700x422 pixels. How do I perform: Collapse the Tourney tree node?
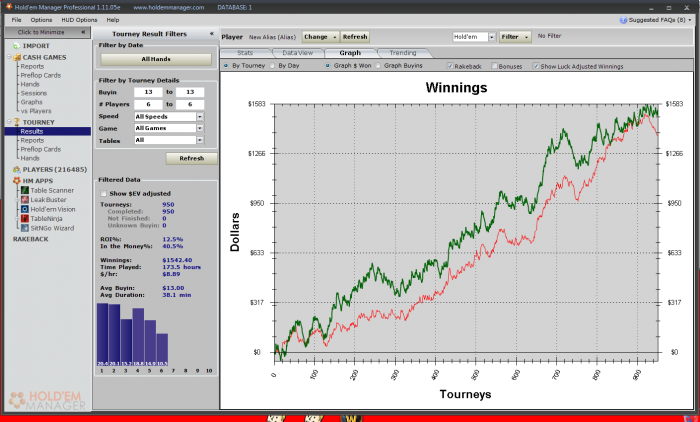click(9, 122)
